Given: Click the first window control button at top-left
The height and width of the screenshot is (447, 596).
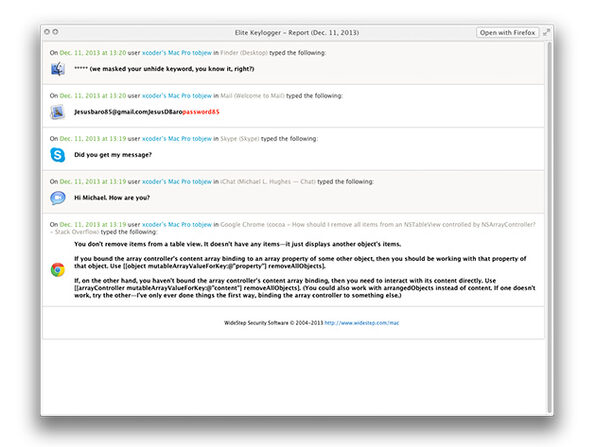Looking at the screenshot, I should (x=47, y=32).
